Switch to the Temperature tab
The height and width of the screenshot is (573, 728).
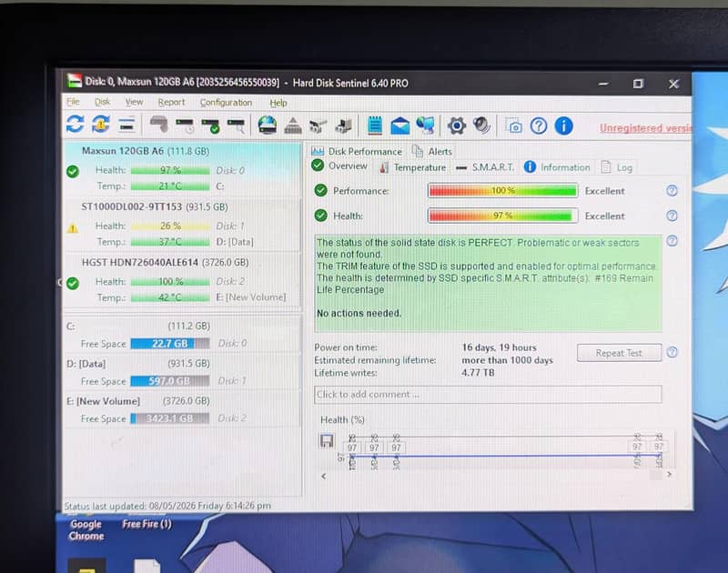pyautogui.click(x=413, y=167)
